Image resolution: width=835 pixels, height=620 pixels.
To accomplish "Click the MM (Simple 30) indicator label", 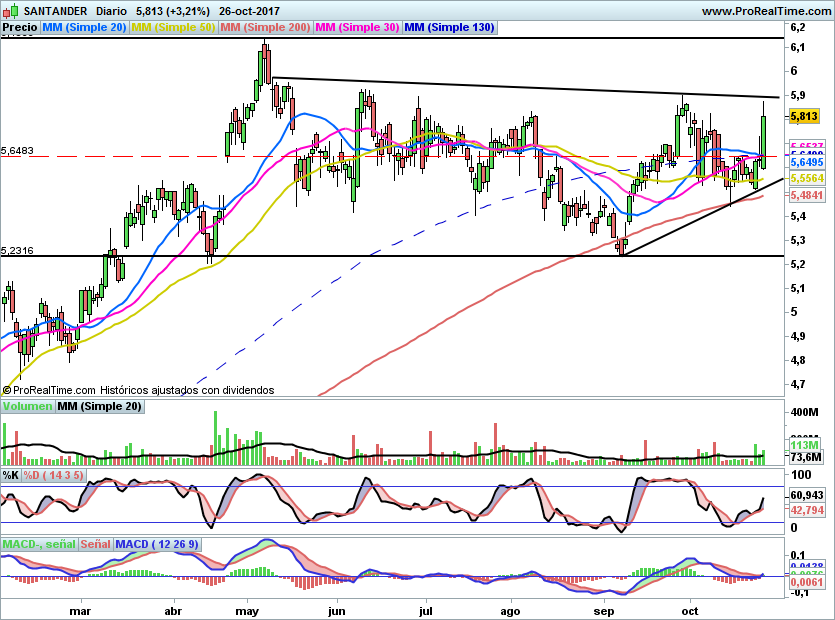I will (357, 28).
